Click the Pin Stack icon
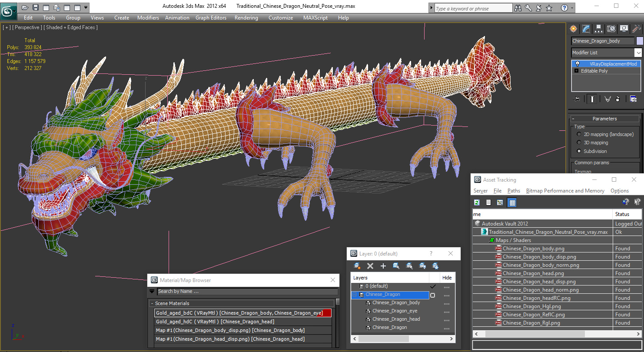The height and width of the screenshot is (352, 644). point(577,99)
